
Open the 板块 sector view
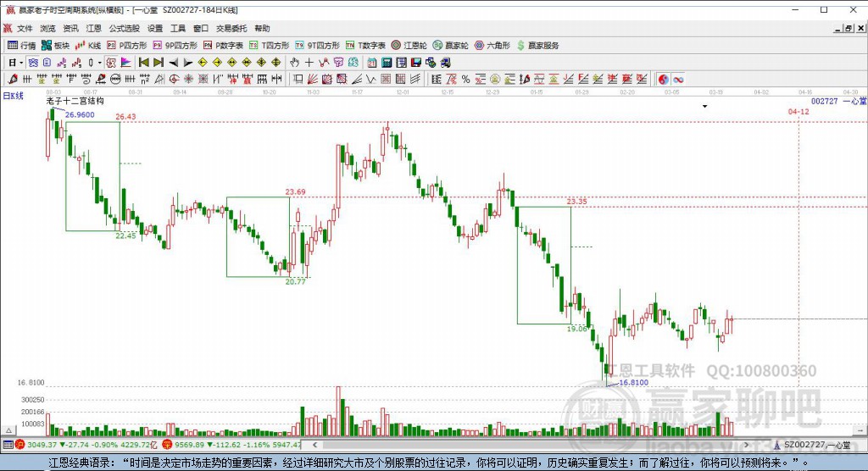(x=55, y=46)
